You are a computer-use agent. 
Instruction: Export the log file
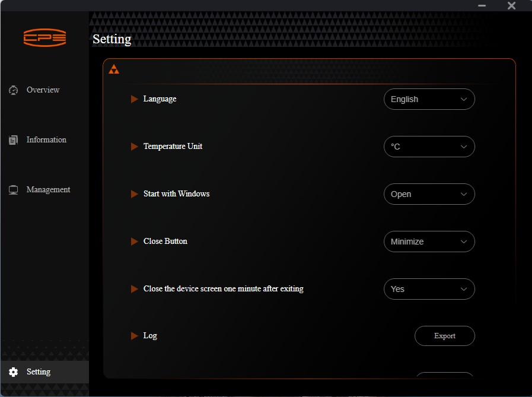click(x=445, y=336)
